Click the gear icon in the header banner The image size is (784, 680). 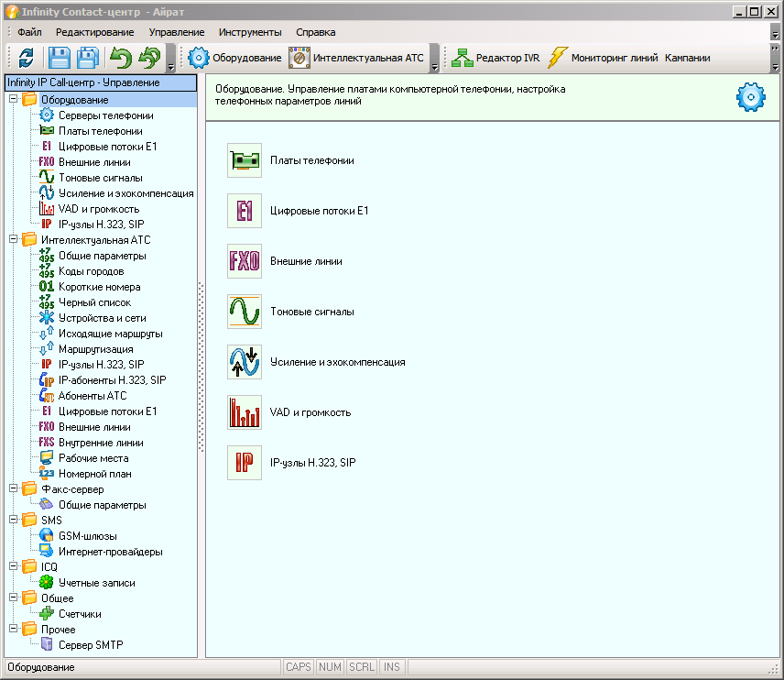tap(750, 97)
